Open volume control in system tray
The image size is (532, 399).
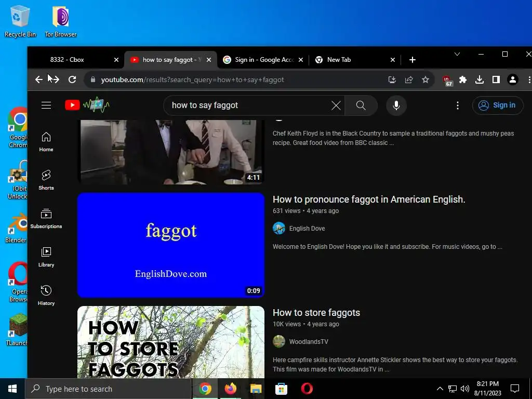[x=465, y=389]
